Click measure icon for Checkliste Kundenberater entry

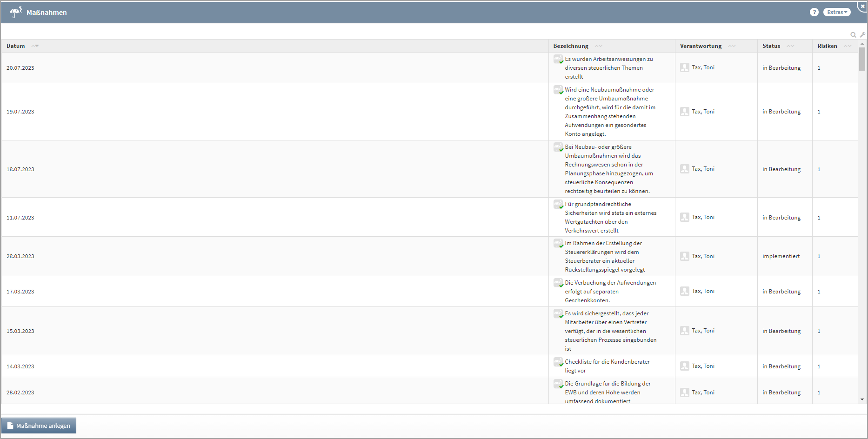[558, 362]
